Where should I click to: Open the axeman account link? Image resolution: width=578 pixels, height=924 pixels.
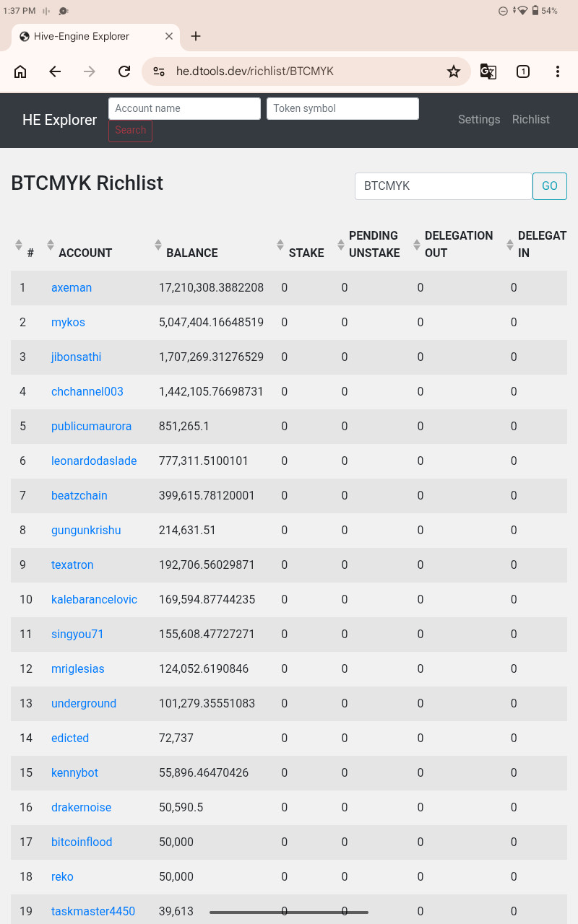72,287
